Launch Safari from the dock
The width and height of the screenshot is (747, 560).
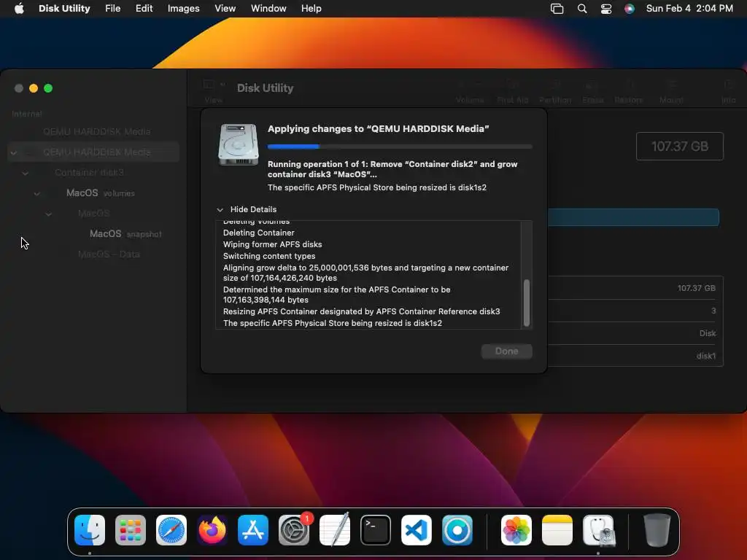coord(171,530)
